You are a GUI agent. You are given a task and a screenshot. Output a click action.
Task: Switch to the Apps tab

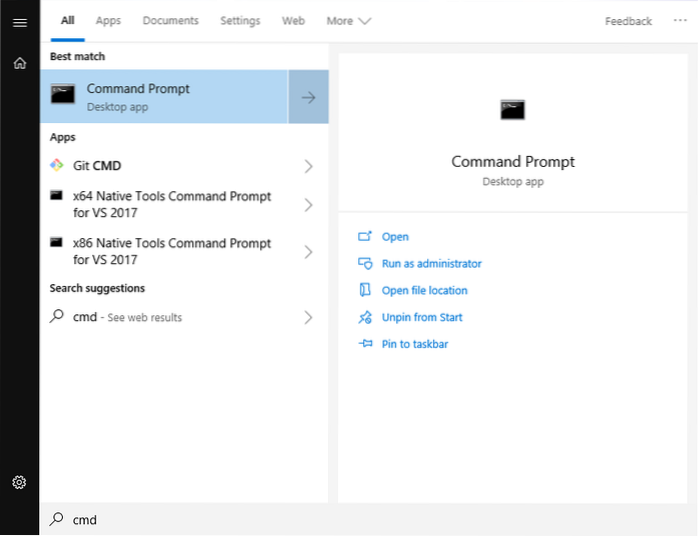(108, 21)
